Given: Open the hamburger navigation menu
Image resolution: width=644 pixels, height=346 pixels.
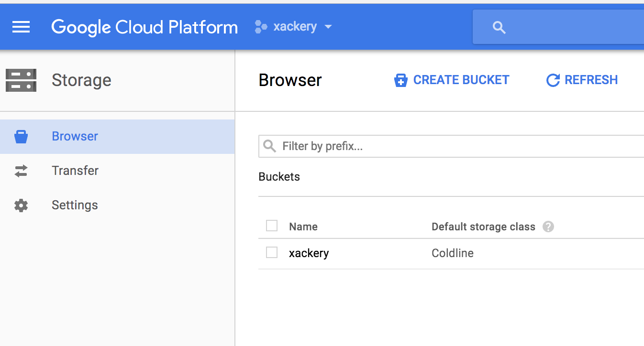Looking at the screenshot, I should [x=21, y=27].
